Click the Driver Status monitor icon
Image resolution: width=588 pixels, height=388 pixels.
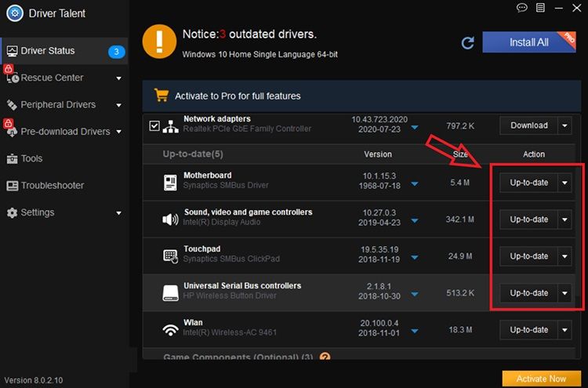pos(12,51)
